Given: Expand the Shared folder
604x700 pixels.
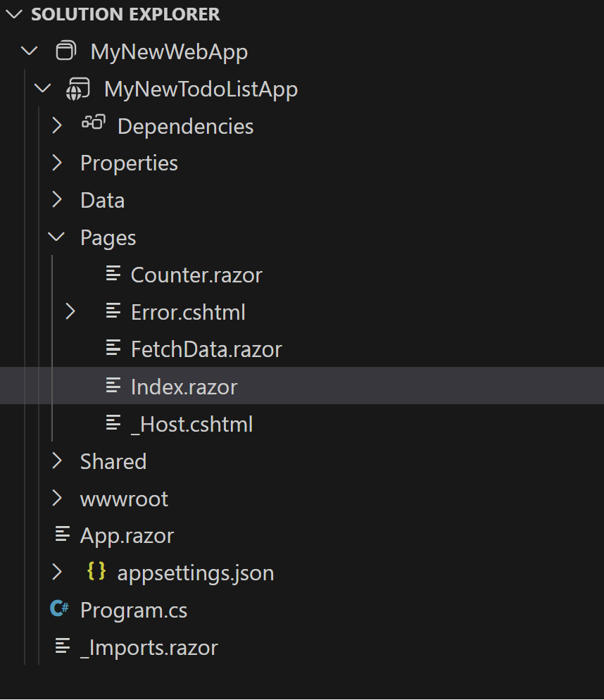Looking at the screenshot, I should point(56,461).
